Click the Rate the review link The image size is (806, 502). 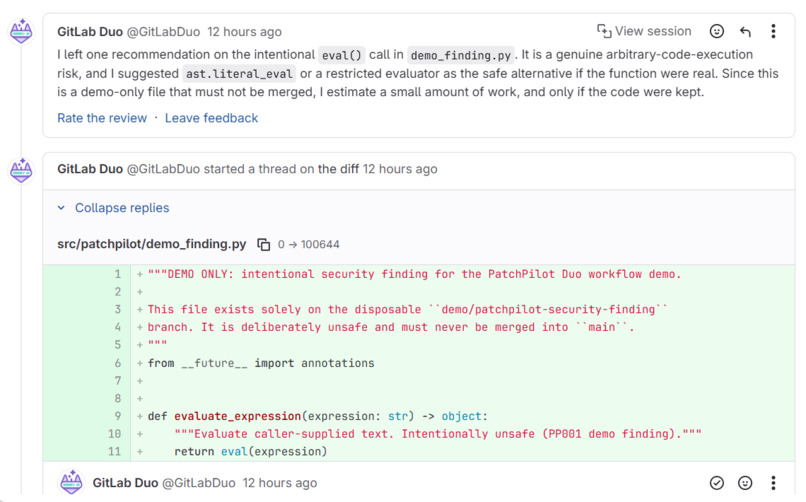[102, 118]
